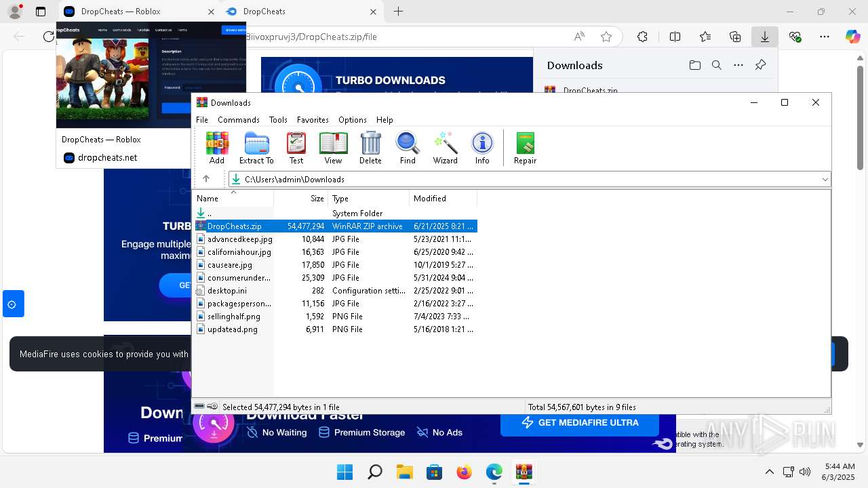The width and height of the screenshot is (868, 488).
Task: Open a new browser tab
Action: 398,12
